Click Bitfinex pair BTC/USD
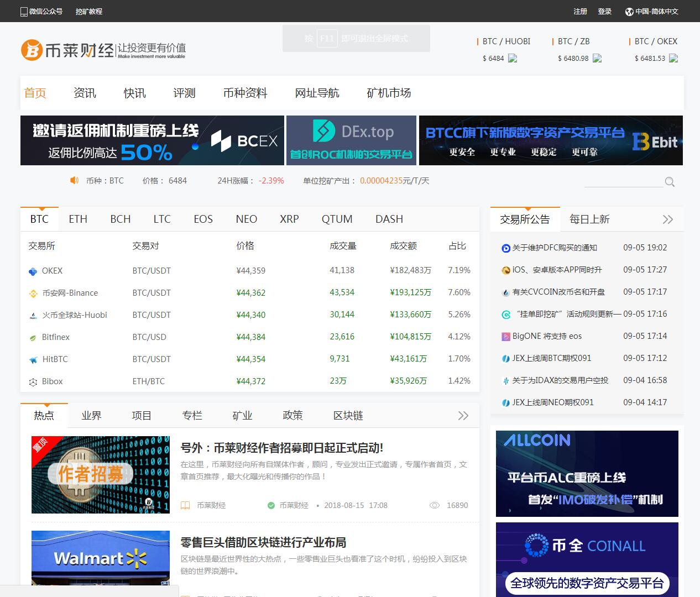Screen dimensions: 700x597 (x=149, y=337)
